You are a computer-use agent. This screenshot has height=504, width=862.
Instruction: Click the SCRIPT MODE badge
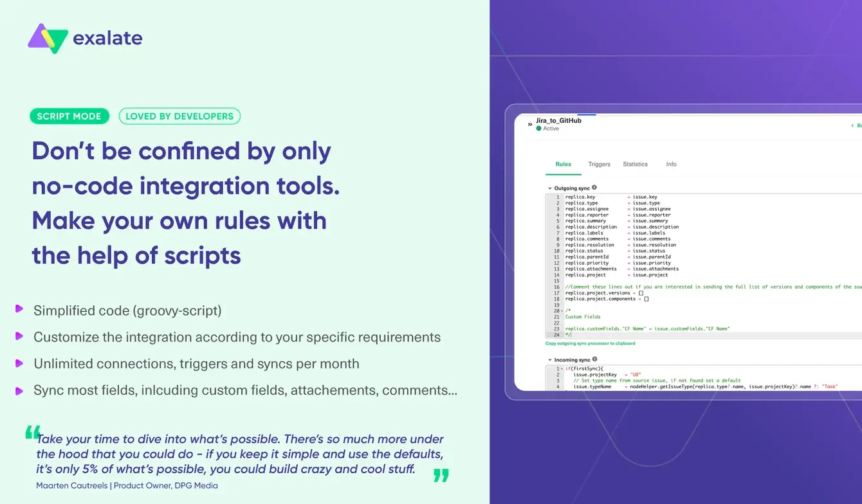pos(69,116)
